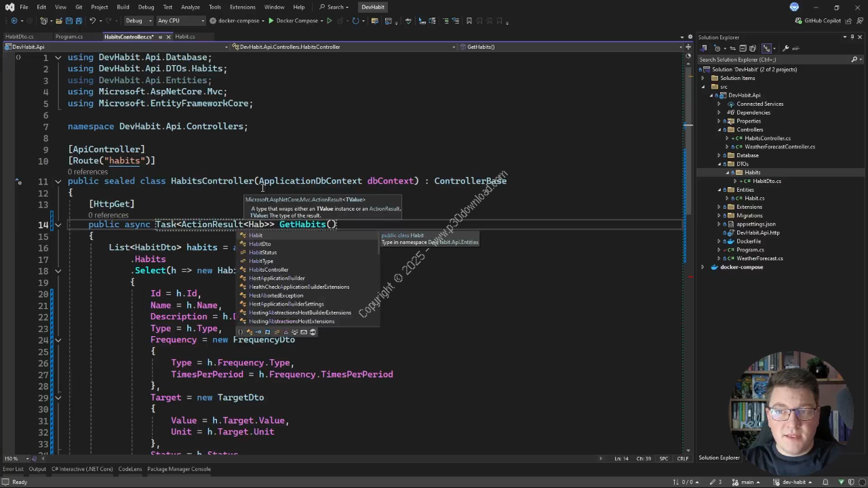Screen dimensions: 868x488
Task: Toggle classes filter in IntelliSense popup
Action: pyautogui.click(x=250, y=332)
